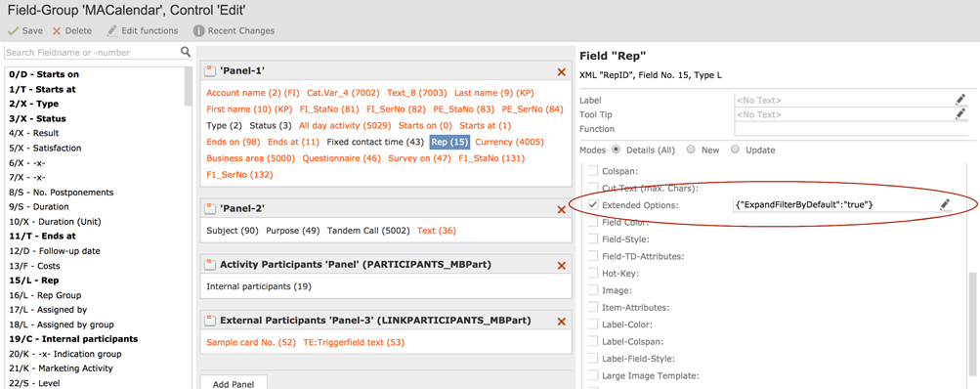Screen dimensions: 980x389
Task: Select Fixed contact time (43) field
Action: click(x=375, y=142)
